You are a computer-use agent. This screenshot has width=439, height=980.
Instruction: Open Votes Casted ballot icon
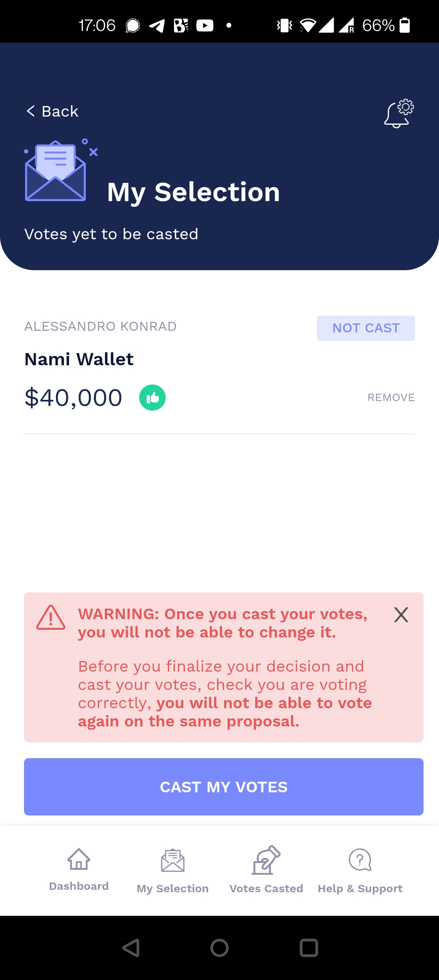pos(266,860)
